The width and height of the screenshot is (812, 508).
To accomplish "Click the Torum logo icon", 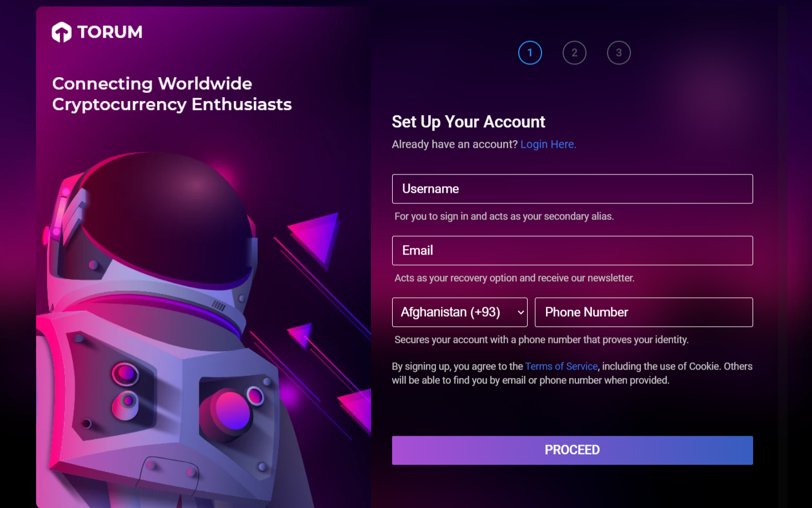I will (62, 32).
